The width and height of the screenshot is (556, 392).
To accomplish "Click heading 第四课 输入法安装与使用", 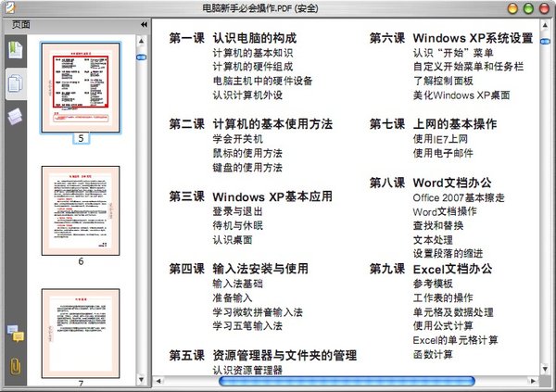I will [239, 269].
